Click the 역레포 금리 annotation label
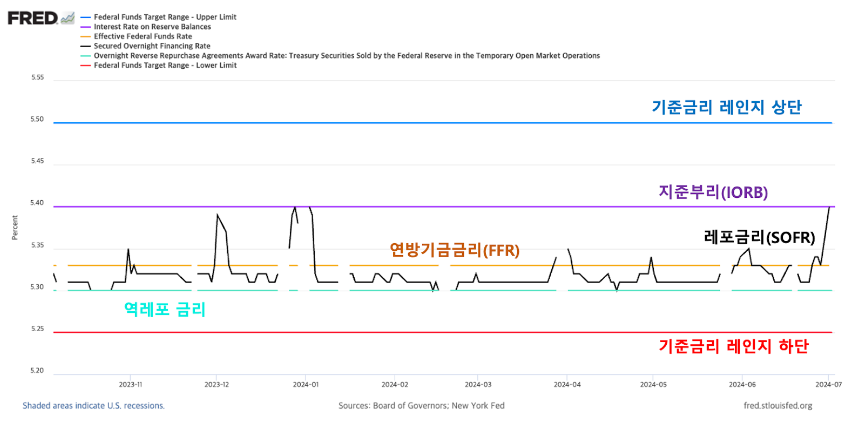 point(165,310)
